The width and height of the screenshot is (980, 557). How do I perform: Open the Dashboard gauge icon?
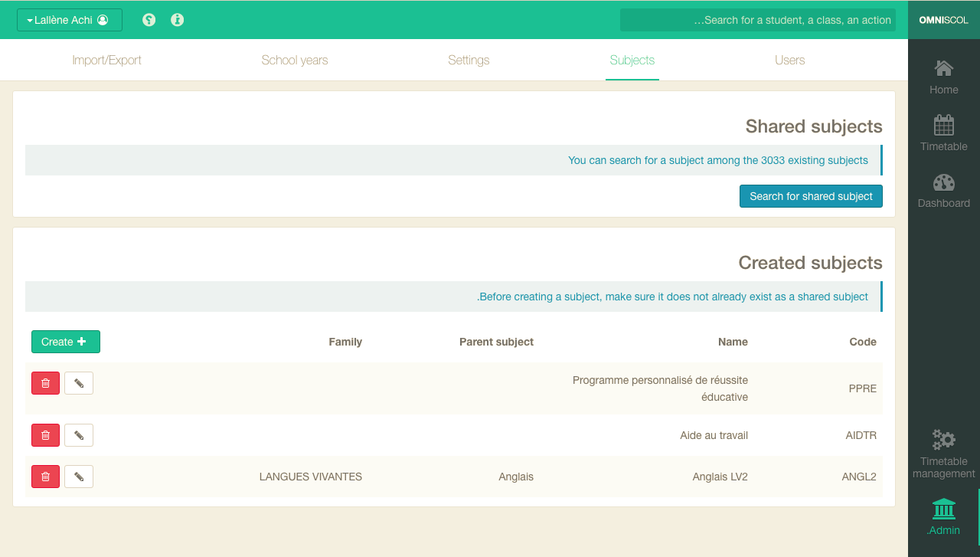(943, 182)
